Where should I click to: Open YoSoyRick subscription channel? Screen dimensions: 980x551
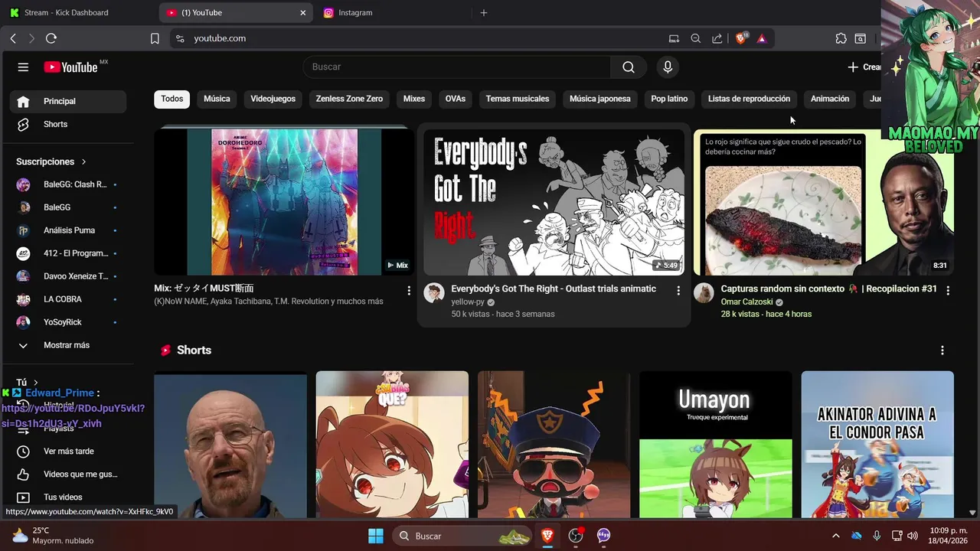pyautogui.click(x=68, y=322)
